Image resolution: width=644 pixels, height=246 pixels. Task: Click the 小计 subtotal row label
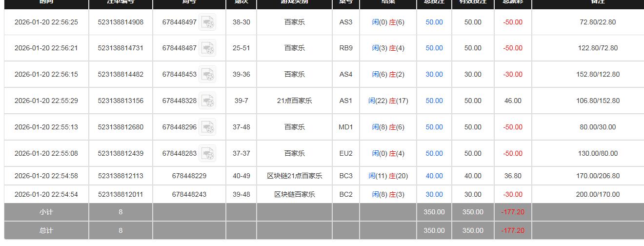(x=46, y=212)
